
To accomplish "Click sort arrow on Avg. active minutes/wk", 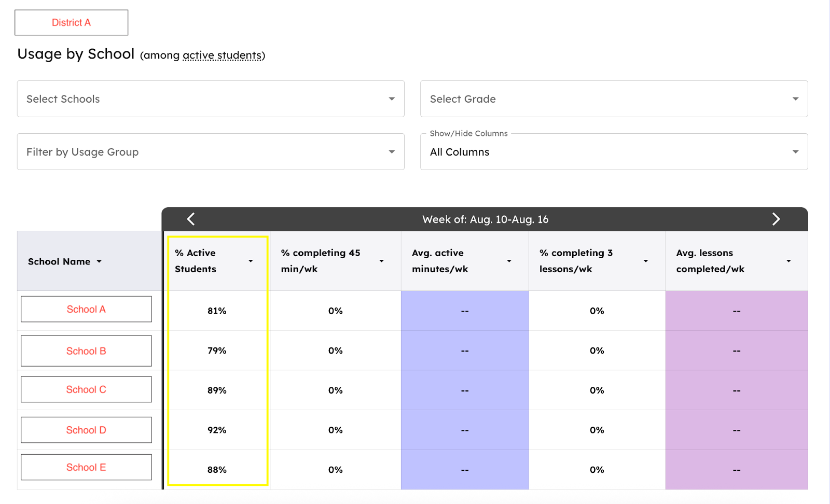I will [x=509, y=261].
